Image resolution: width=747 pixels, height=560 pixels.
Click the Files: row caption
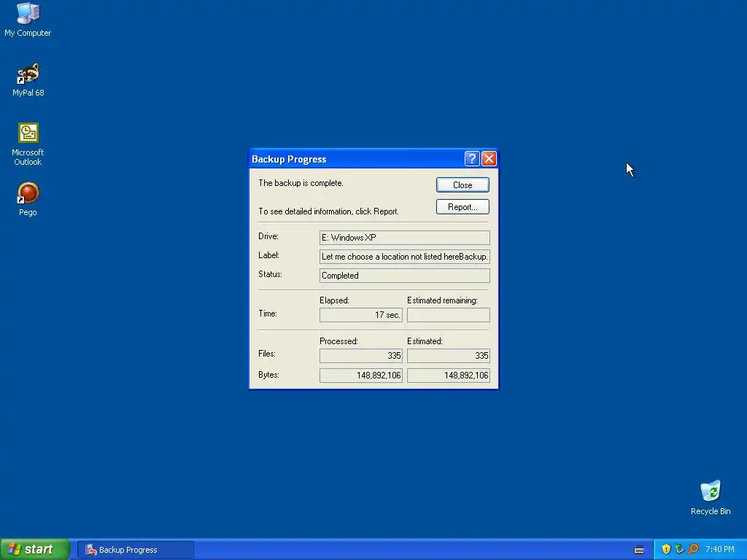tap(267, 354)
